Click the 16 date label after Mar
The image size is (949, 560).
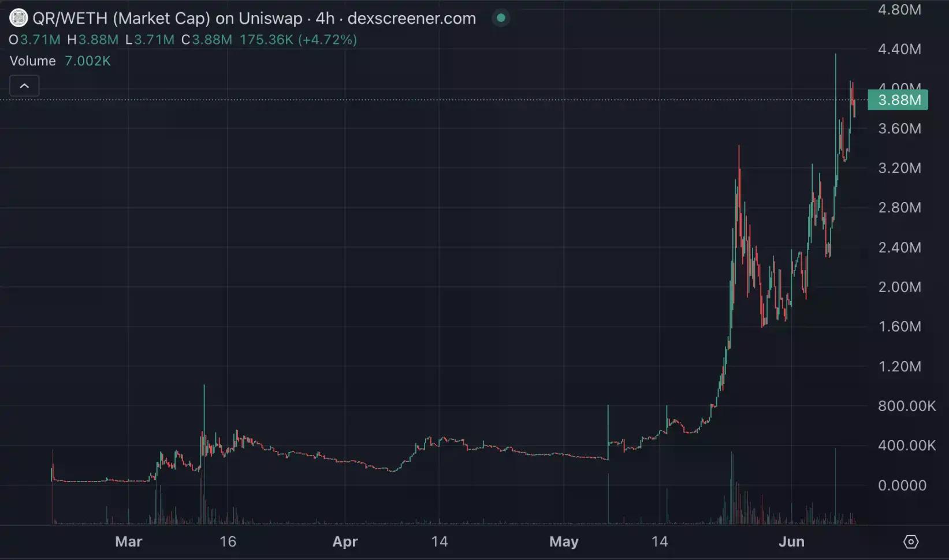point(228,542)
